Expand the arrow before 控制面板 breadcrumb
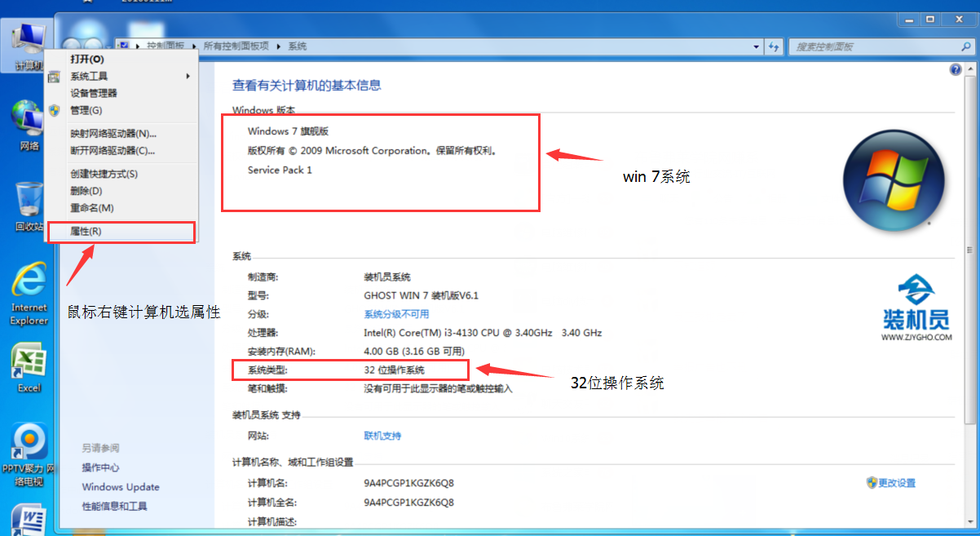Viewport: 980px width, 536px height. point(139,47)
